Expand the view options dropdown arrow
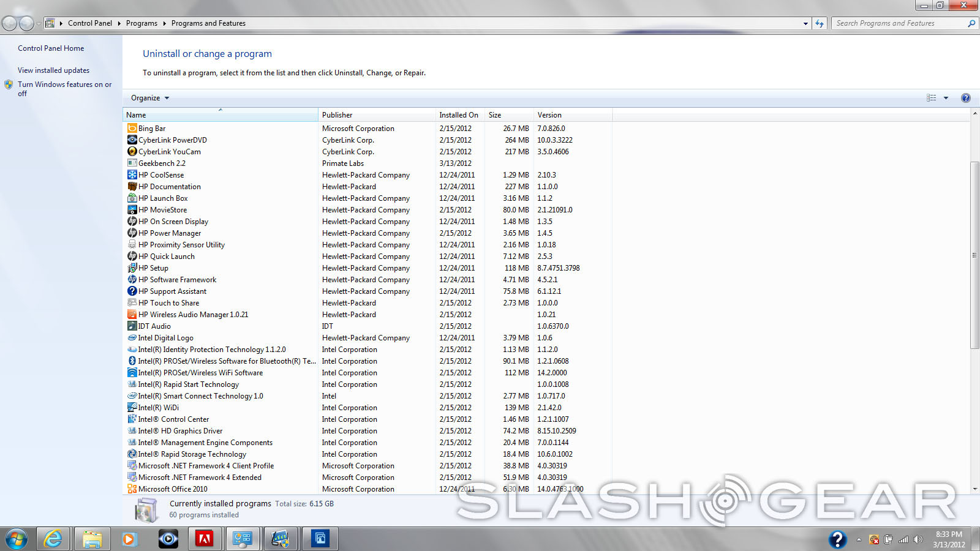Screen dimensions: 980x551 click(x=946, y=98)
